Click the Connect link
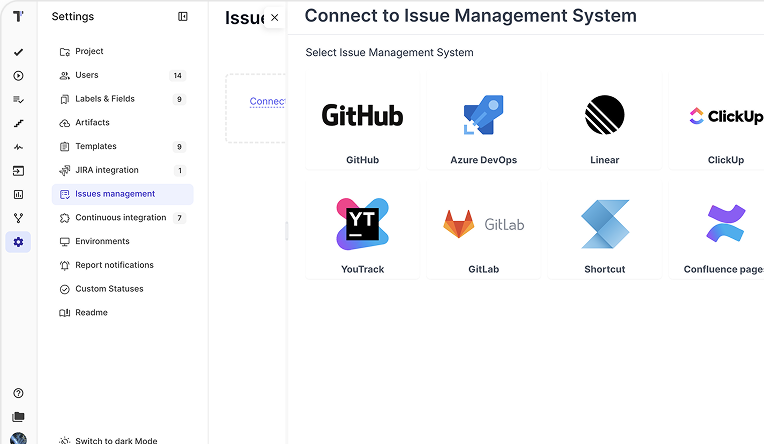The width and height of the screenshot is (764, 444). point(267,101)
